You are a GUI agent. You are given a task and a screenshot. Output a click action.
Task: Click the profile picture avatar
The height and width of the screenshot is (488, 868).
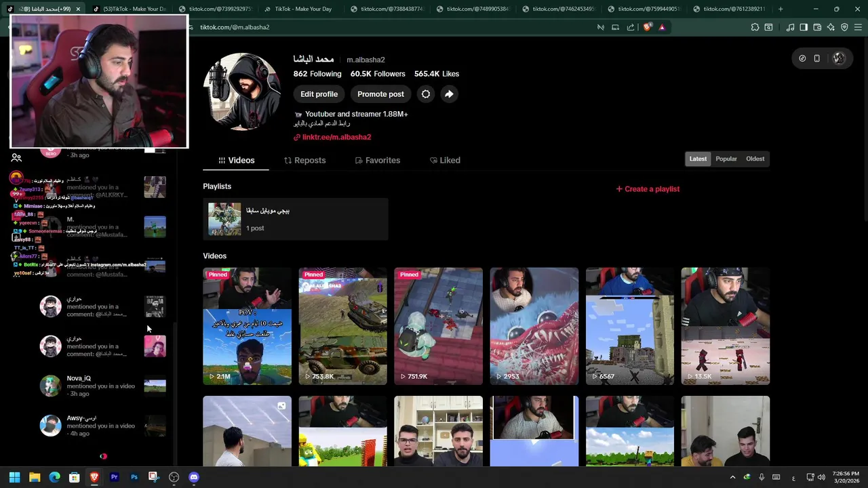click(x=241, y=91)
